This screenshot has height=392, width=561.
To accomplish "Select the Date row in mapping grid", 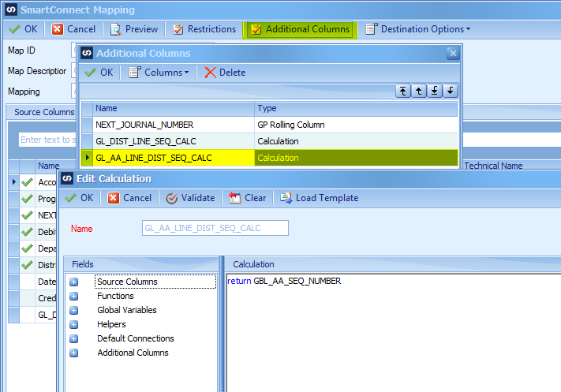I will click(32, 282).
